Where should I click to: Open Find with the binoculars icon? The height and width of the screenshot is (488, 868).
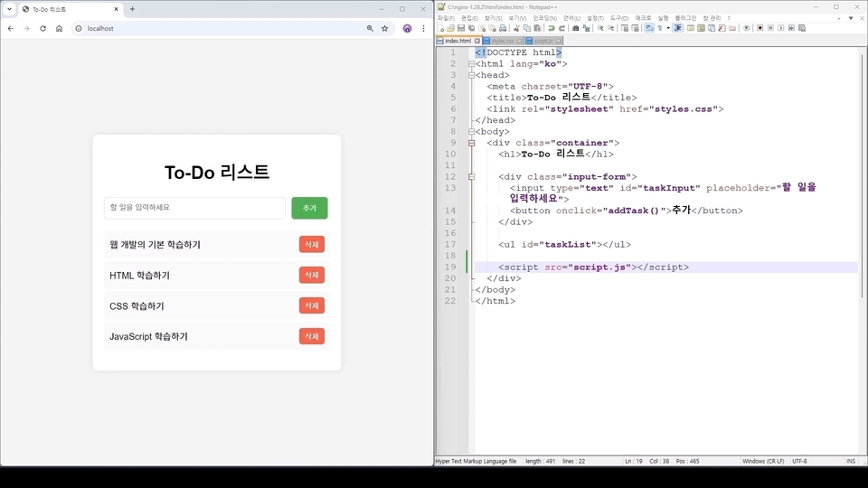(576, 28)
